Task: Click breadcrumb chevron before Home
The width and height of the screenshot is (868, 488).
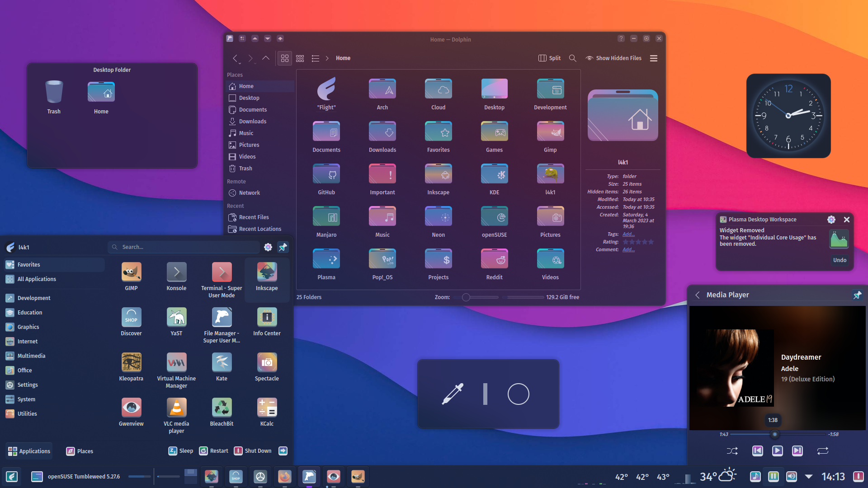Action: [x=327, y=58]
